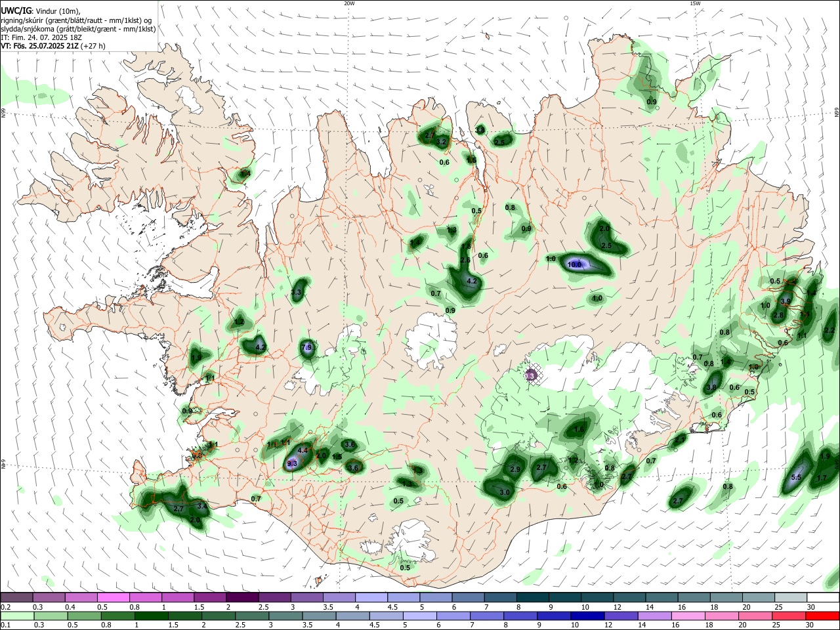
Task: Click the darkest purple 2–2.5 swatch, upper legend
Action: tap(242, 598)
